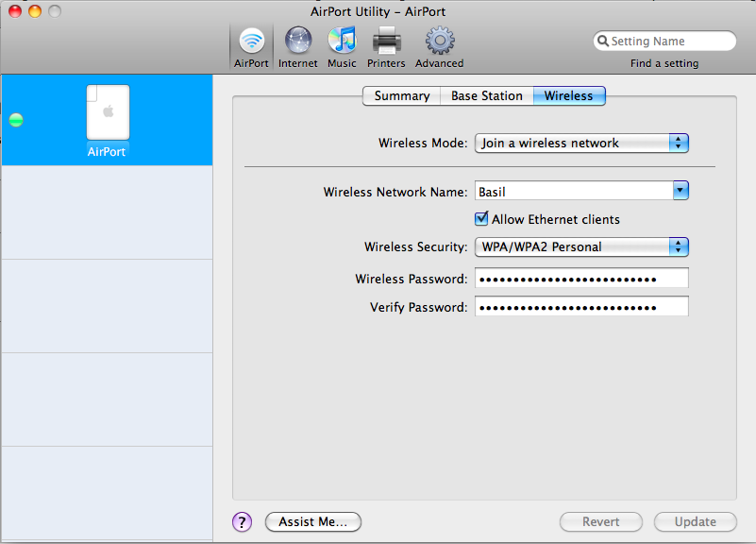Click the red close window button
The image size is (756, 544).
[15, 11]
